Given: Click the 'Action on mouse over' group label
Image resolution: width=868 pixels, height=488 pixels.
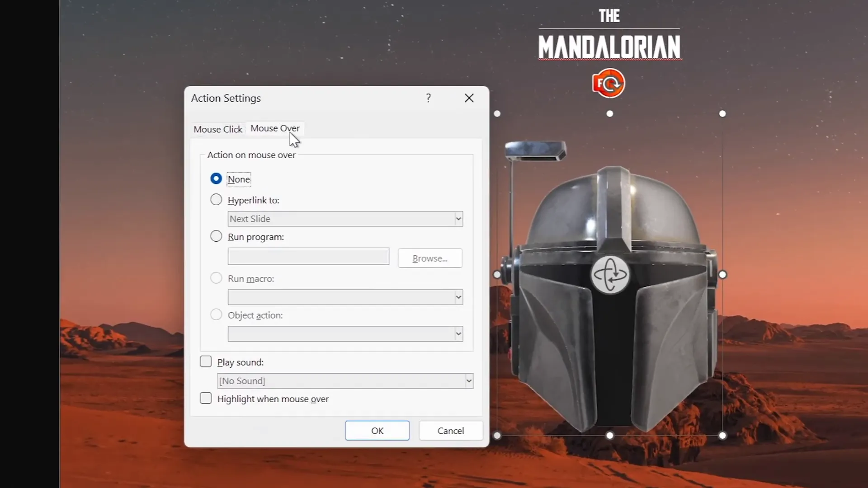Looking at the screenshot, I should pyautogui.click(x=251, y=155).
